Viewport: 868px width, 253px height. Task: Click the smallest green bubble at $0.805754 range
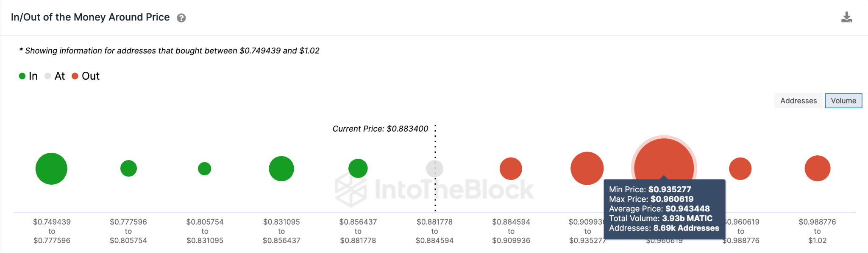pos(204,169)
